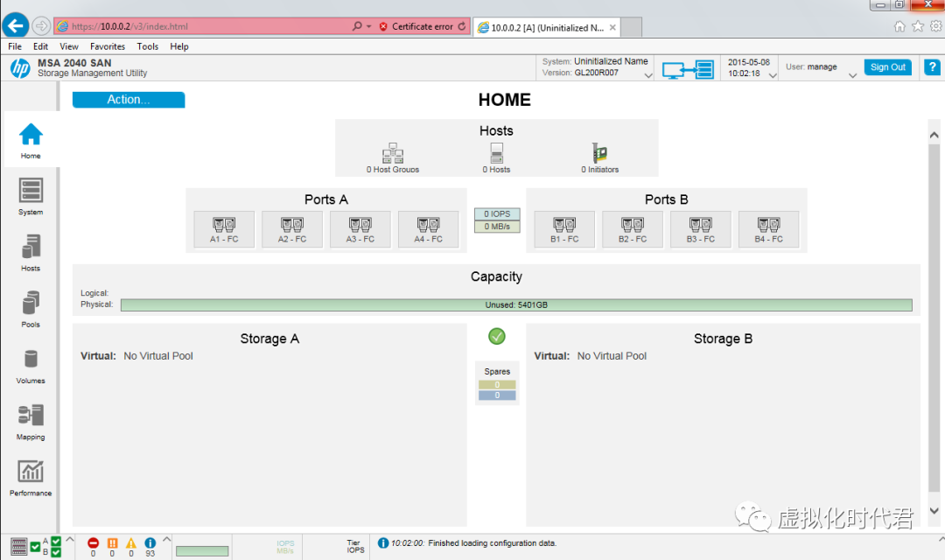Click the Certificate error warning
The height and width of the screenshot is (560, 945).
[x=416, y=26]
